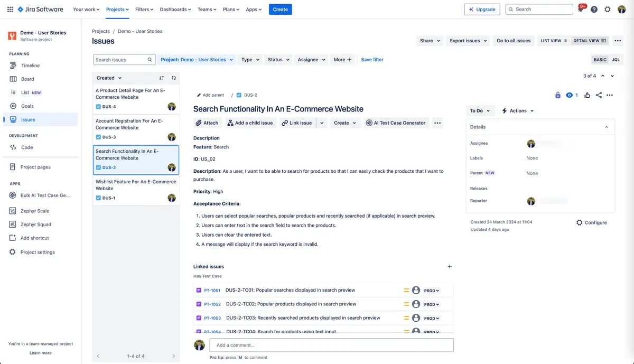Click the medium priority icon for PT-1051
634x364 pixels.
tap(407, 290)
